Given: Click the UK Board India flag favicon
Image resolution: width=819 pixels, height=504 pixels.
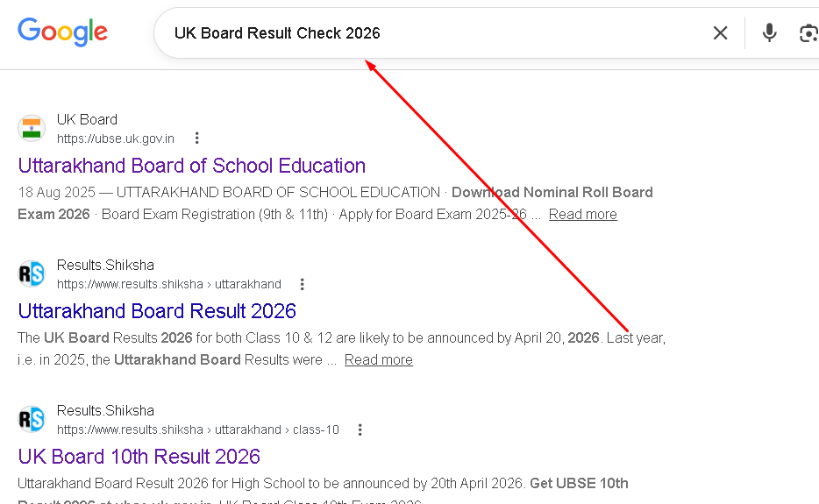Looking at the screenshot, I should click(32, 129).
